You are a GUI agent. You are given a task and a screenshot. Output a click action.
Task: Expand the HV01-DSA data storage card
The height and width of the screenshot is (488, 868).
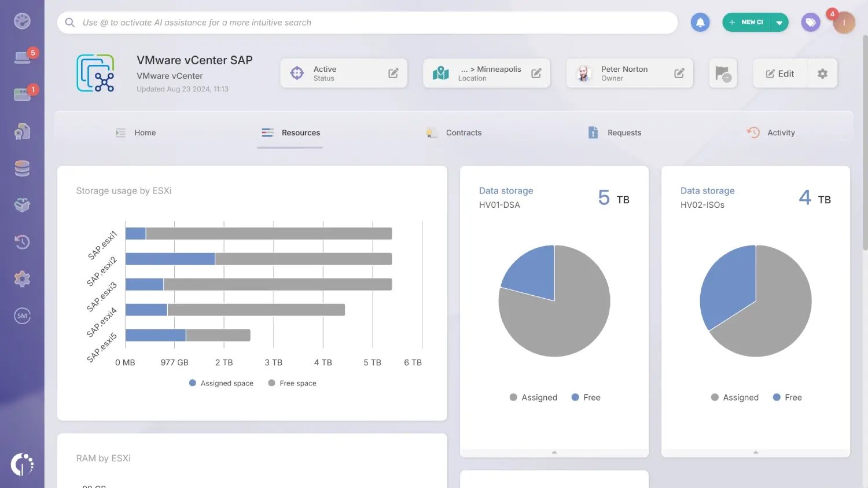(x=554, y=453)
